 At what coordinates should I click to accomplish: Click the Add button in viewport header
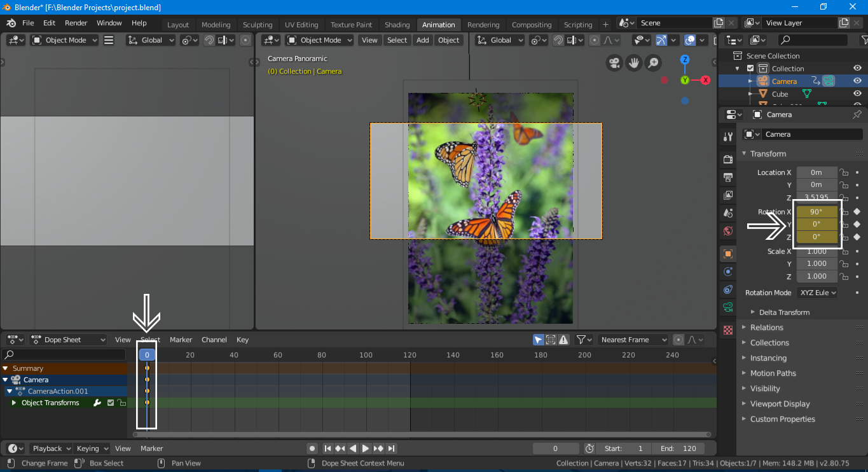pos(422,40)
